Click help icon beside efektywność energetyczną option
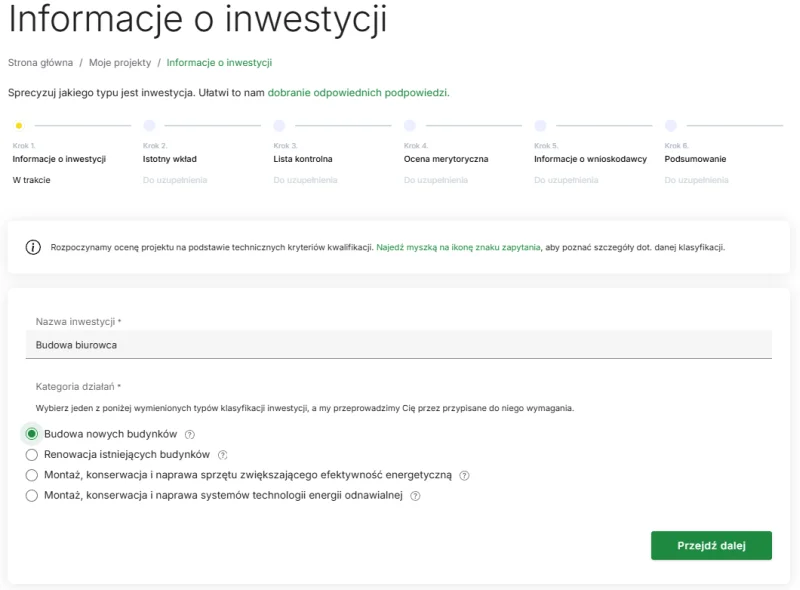Image resolution: width=800 pixels, height=590 pixels. (464, 475)
